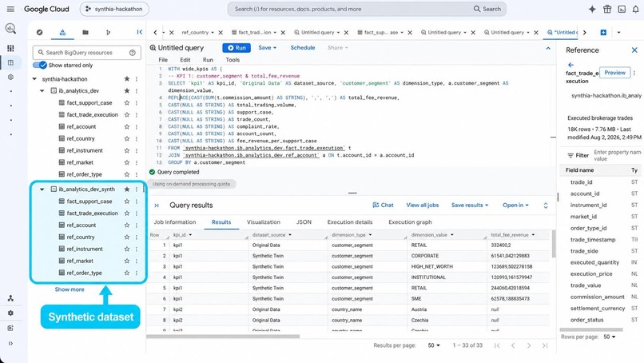The height and width of the screenshot is (363, 644).
Task: Run the query
Action: click(237, 48)
